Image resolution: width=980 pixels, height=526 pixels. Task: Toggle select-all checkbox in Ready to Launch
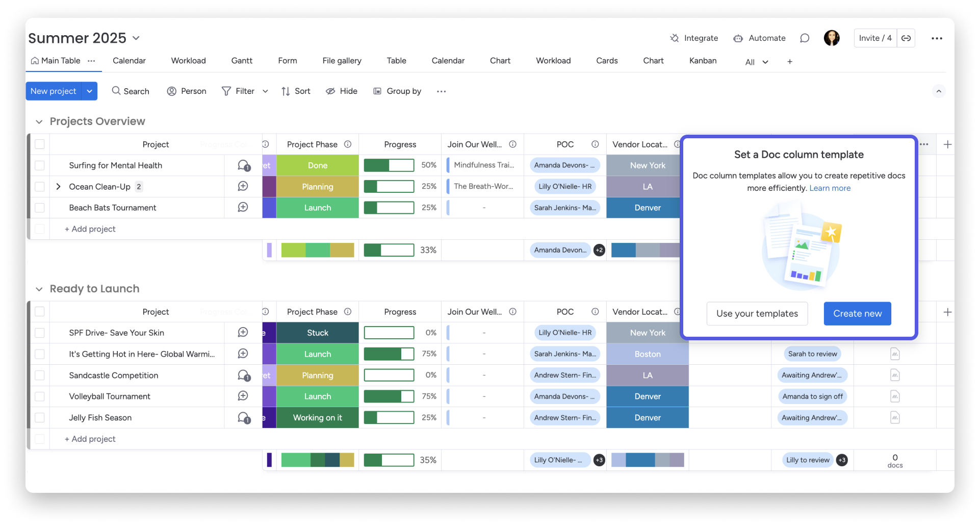[40, 312]
